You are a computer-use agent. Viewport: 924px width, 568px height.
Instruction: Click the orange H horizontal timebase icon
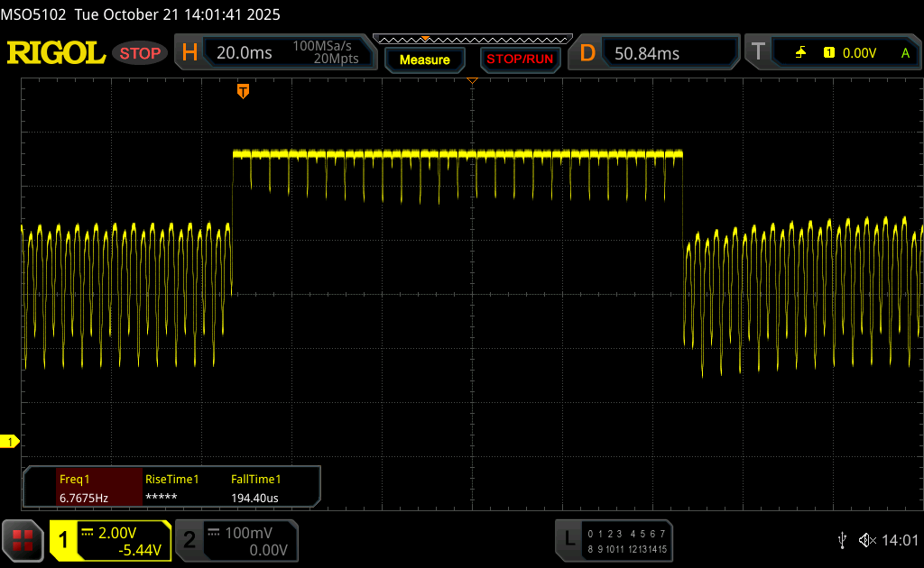189,53
